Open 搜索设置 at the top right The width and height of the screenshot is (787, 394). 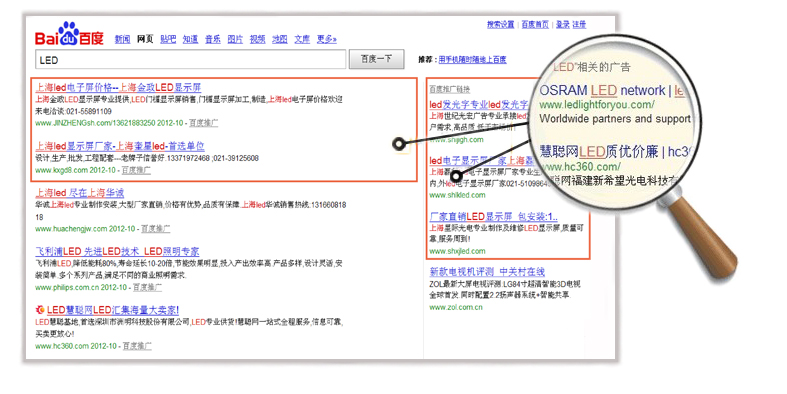500,25
